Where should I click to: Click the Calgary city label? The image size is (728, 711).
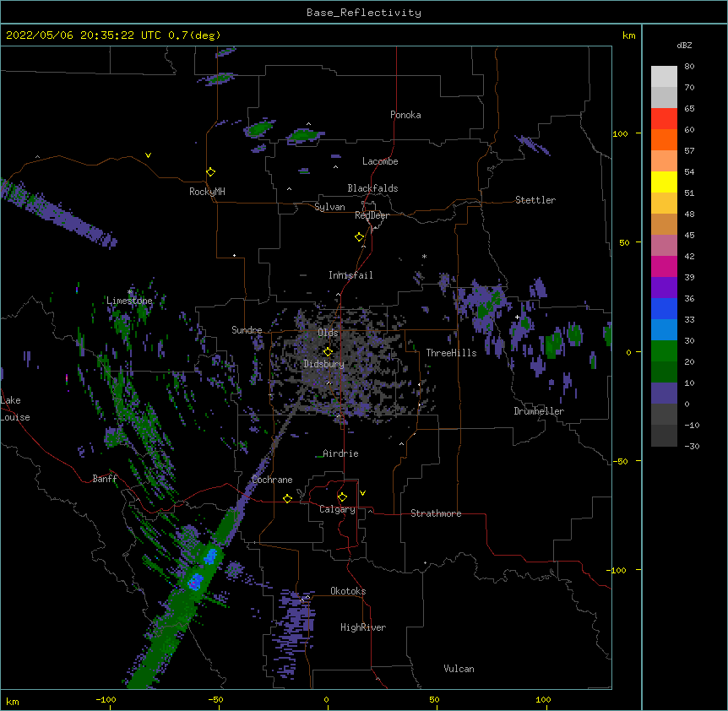(x=337, y=509)
